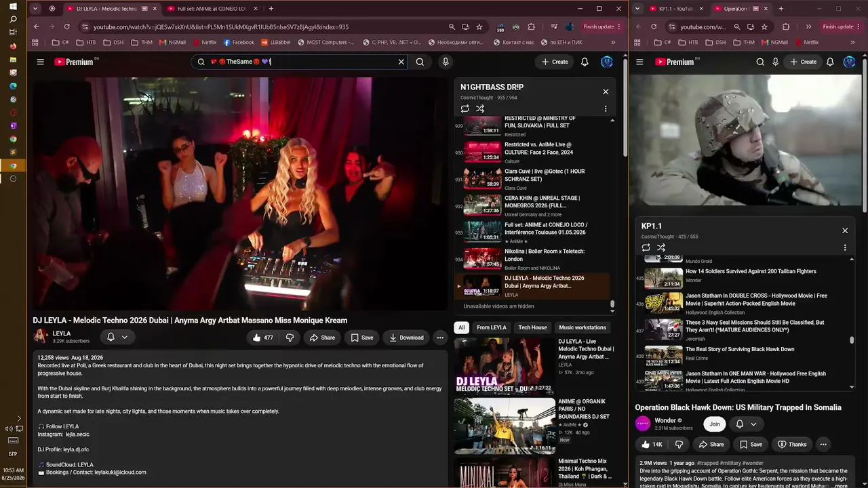Open Nikolina Boiler Room x Teletech playlist thumbnail

click(483, 258)
